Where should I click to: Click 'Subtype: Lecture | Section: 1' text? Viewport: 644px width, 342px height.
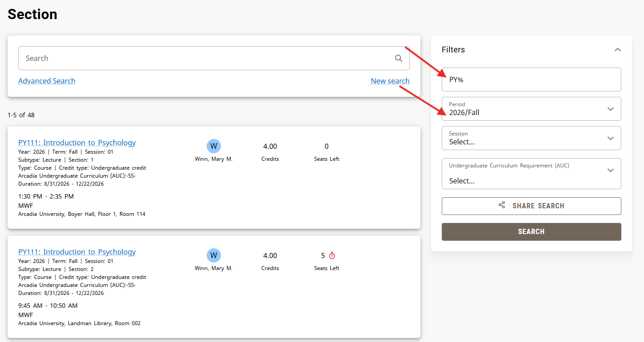pyautogui.click(x=56, y=160)
